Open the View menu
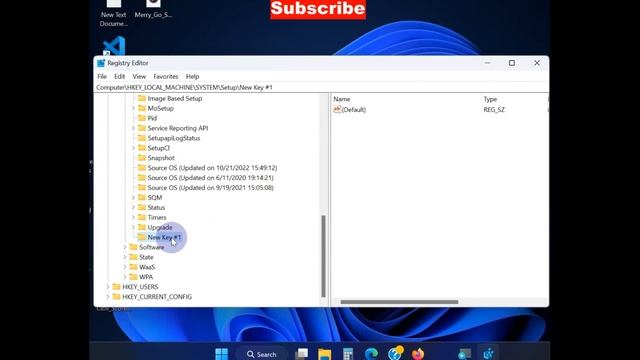 139,76
